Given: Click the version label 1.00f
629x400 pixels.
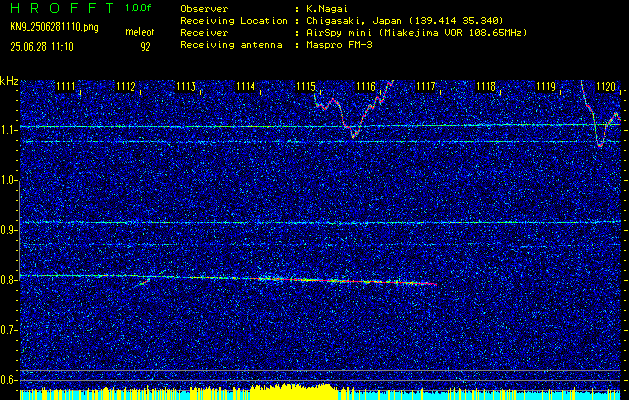Looking at the screenshot, I should (x=138, y=8).
